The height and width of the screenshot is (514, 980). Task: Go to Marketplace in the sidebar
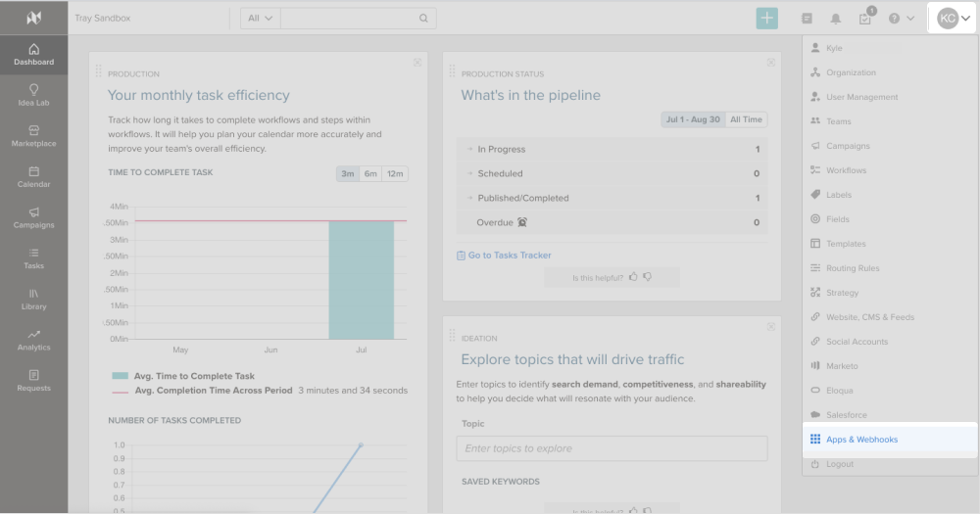33,136
